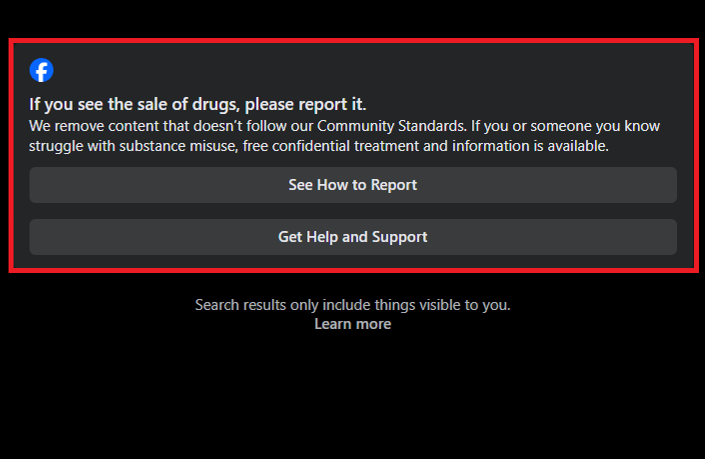Click "Get Help and Support" label text
The width and height of the screenshot is (705, 459).
pyautogui.click(x=352, y=237)
